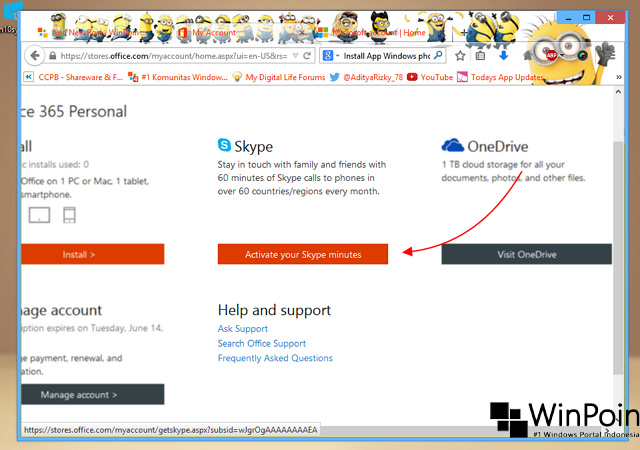Click the Twitter bird bookmark icon
This screenshot has height=450, width=640.
pos(334,77)
